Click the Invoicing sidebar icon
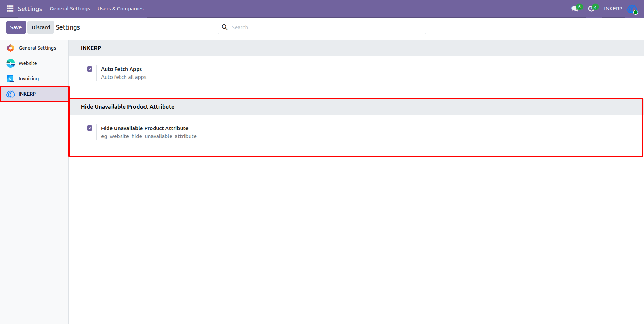The height and width of the screenshot is (324, 644). [x=11, y=79]
